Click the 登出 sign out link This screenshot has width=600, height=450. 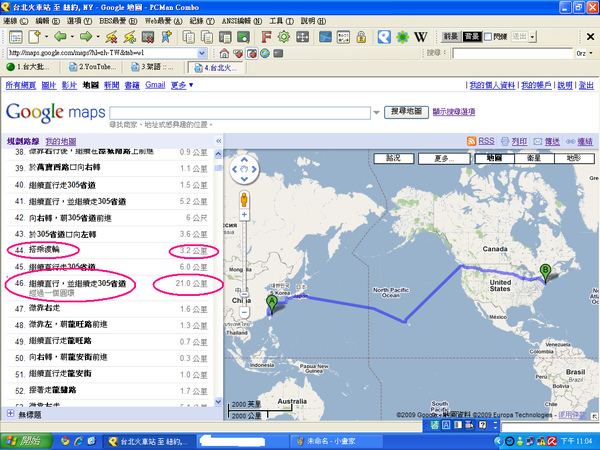coord(586,85)
